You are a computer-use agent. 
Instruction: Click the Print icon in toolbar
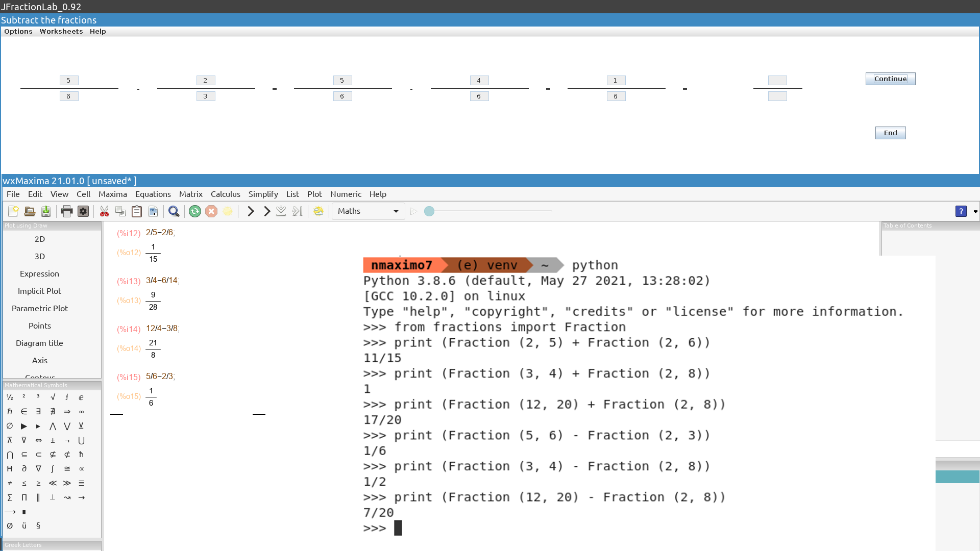[x=66, y=211]
